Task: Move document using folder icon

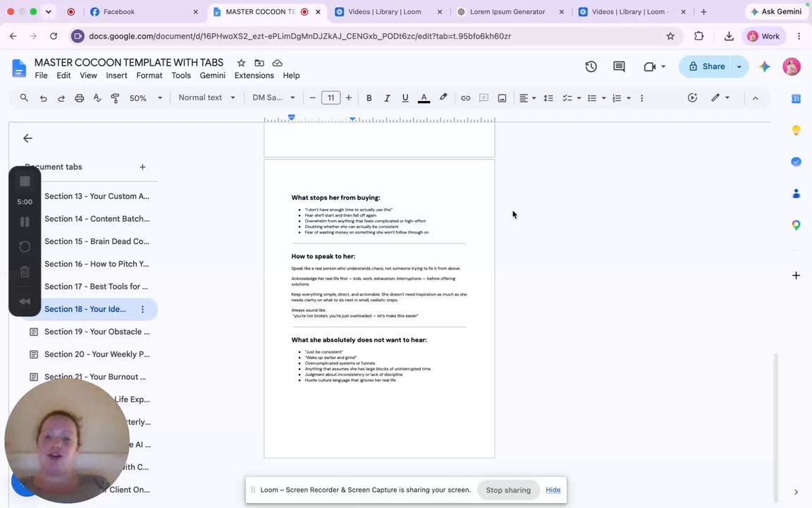Action: (x=259, y=63)
